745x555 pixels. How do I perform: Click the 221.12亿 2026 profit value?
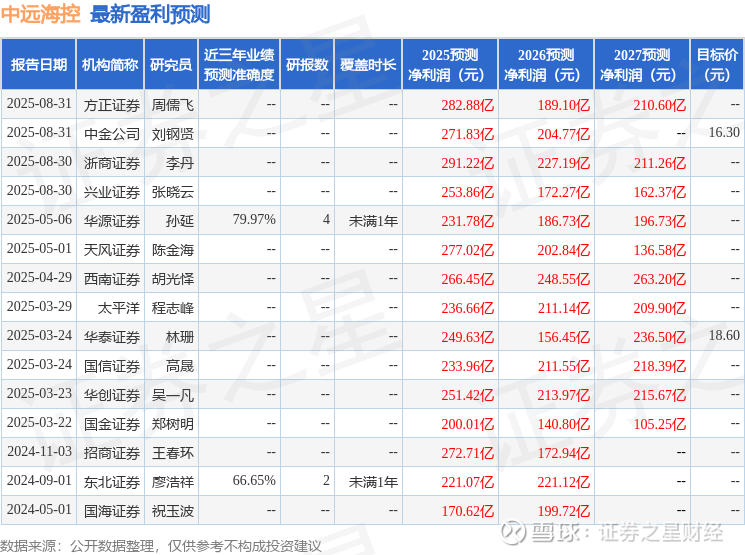(564, 482)
